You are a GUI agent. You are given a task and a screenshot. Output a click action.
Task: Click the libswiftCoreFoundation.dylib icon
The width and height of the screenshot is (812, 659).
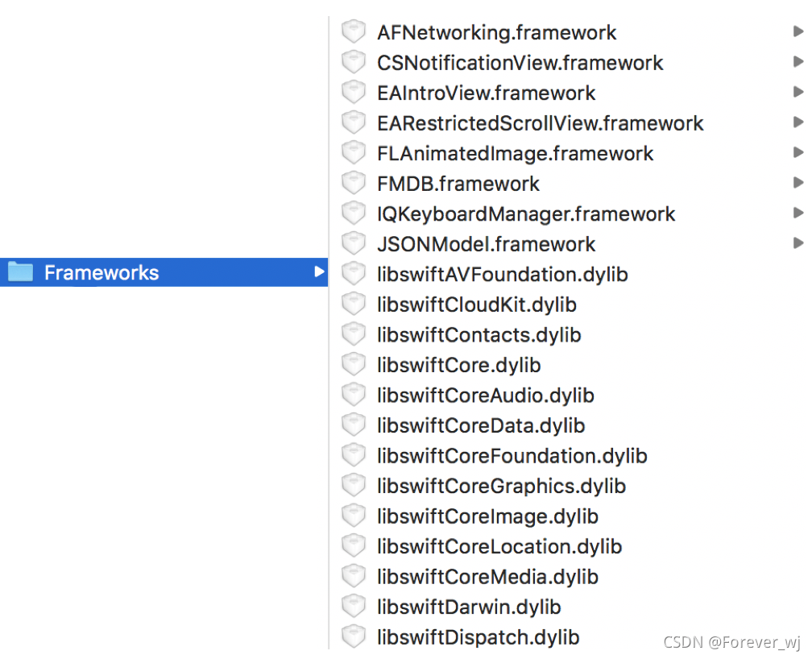pyautogui.click(x=354, y=454)
